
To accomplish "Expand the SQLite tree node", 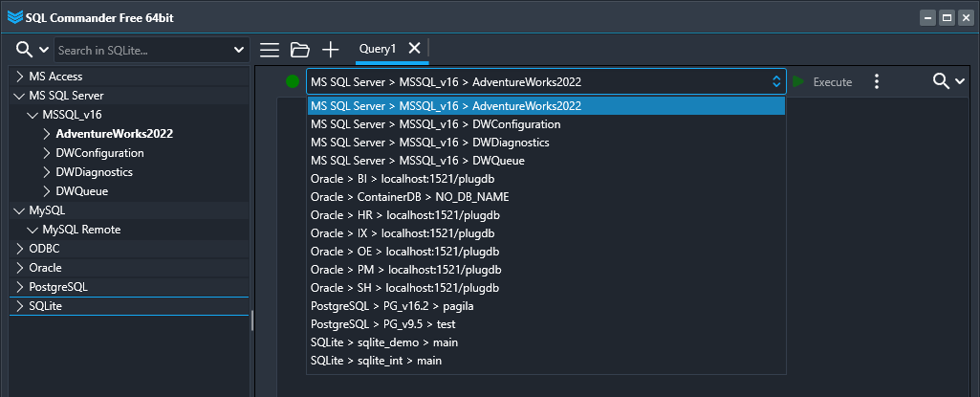I will point(20,306).
